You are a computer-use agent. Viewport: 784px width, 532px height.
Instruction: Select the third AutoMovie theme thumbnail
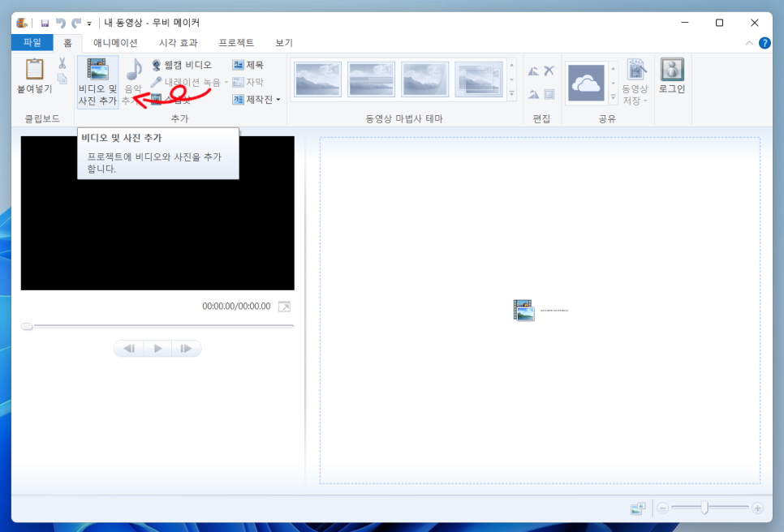424,79
